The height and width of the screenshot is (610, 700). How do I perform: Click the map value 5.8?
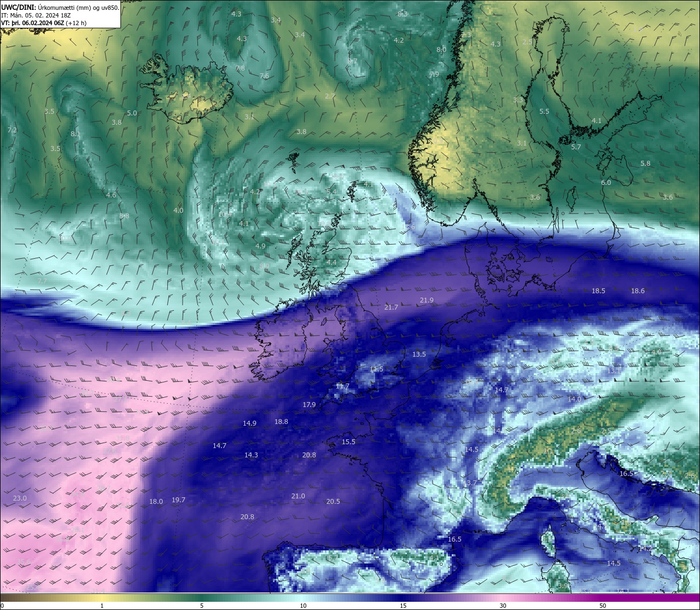pos(645,163)
